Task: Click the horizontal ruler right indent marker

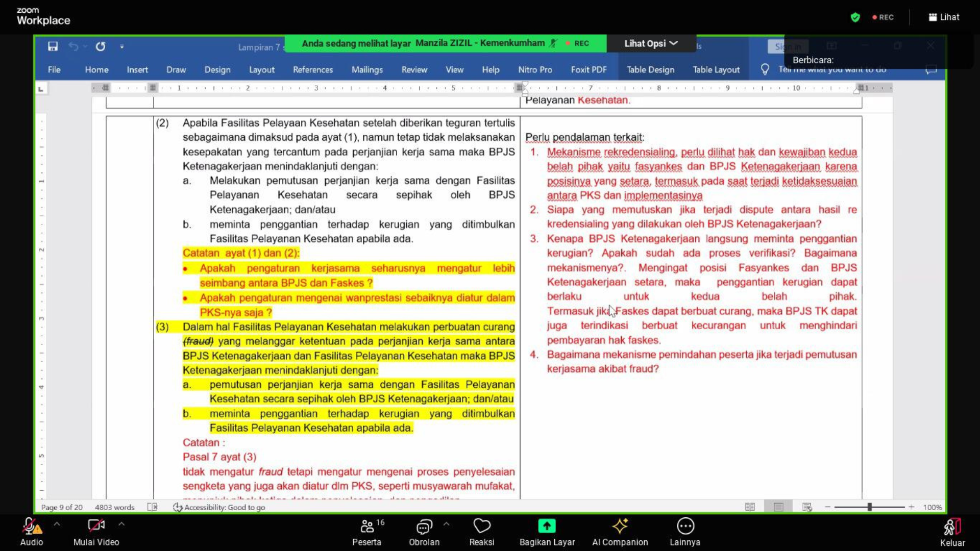Action: 856,91
